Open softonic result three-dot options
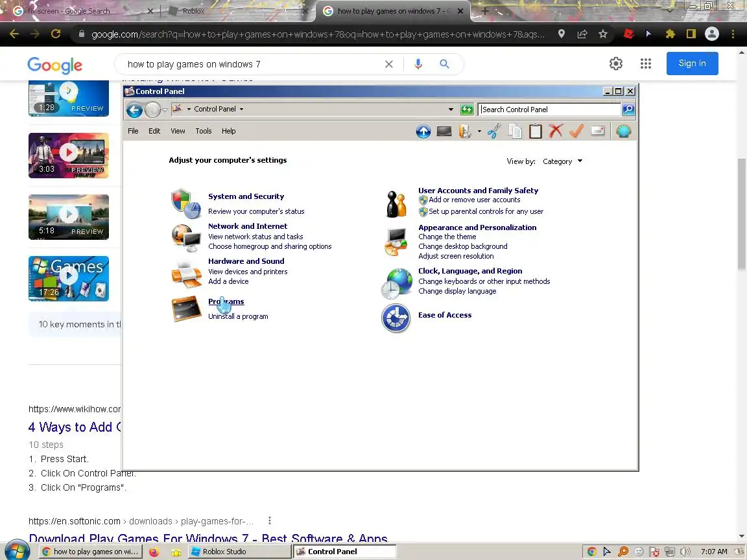 (x=270, y=520)
